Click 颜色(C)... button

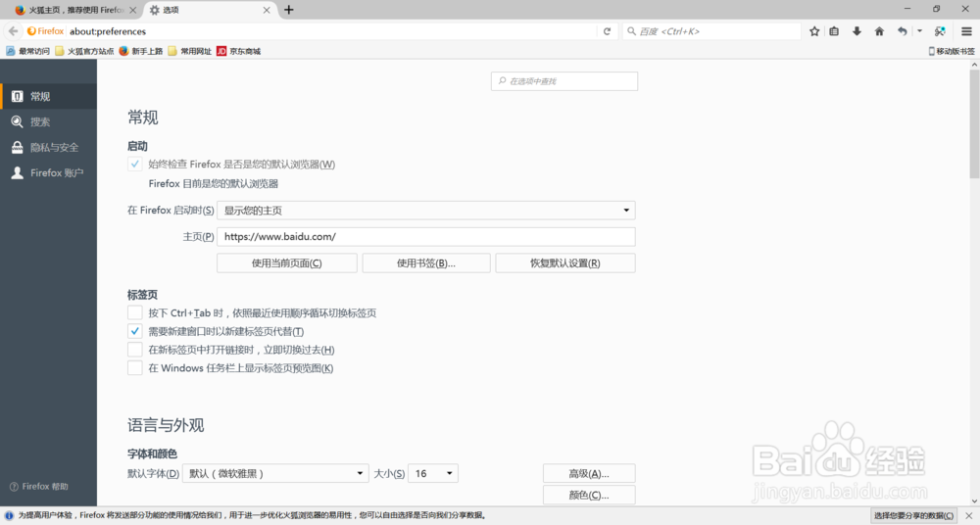point(589,495)
